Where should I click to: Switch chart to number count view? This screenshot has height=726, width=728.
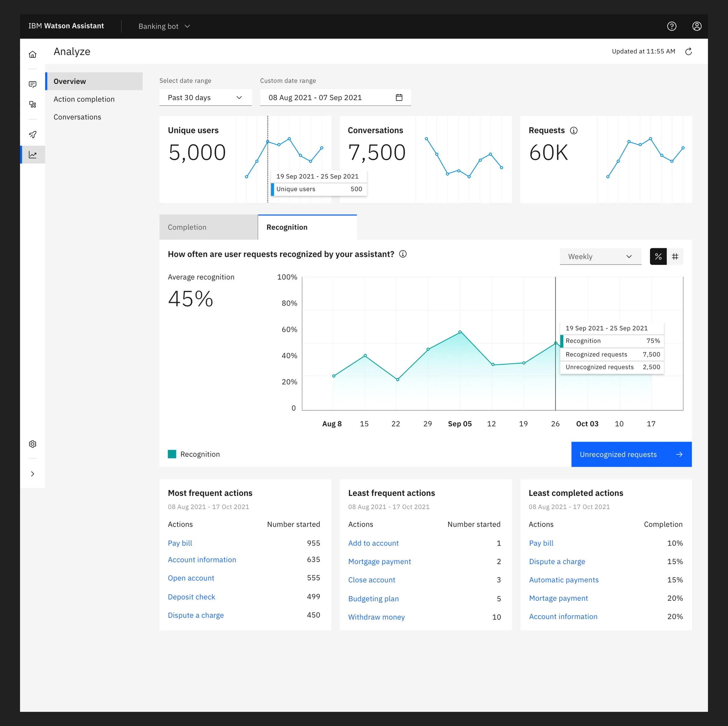[x=675, y=256]
